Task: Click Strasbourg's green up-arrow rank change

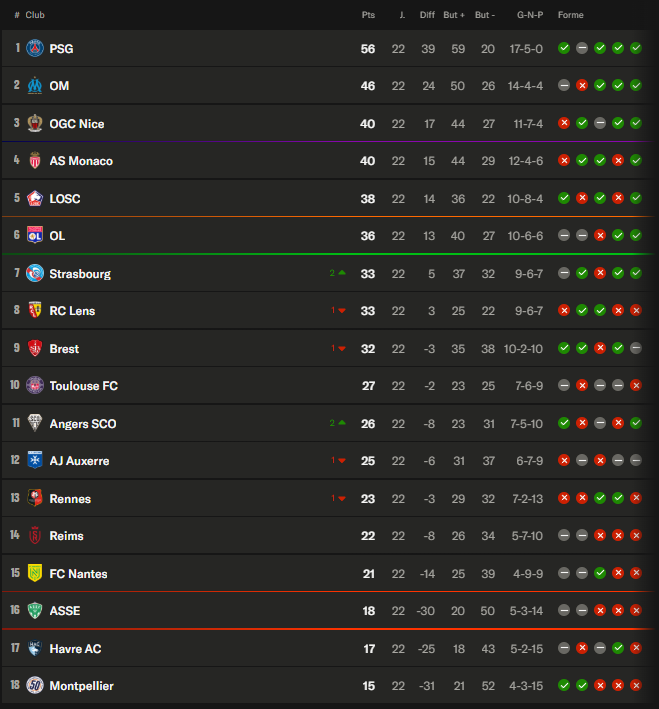Action: coord(338,273)
